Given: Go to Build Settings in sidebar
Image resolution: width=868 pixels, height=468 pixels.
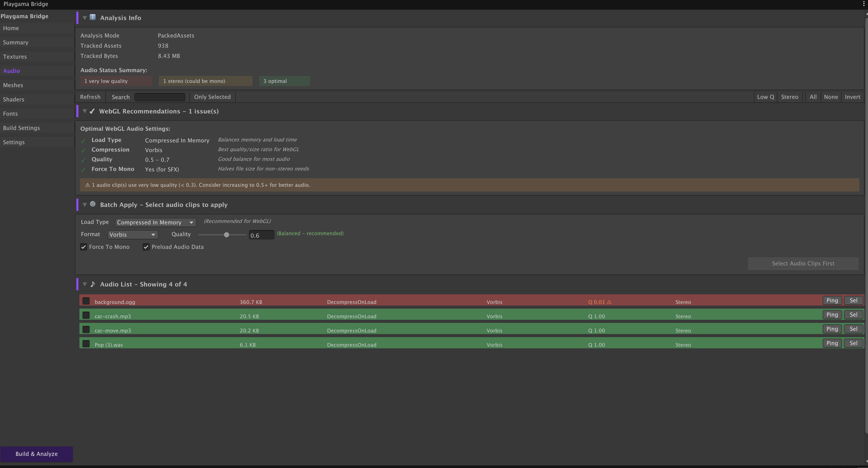Looking at the screenshot, I should (x=21, y=128).
